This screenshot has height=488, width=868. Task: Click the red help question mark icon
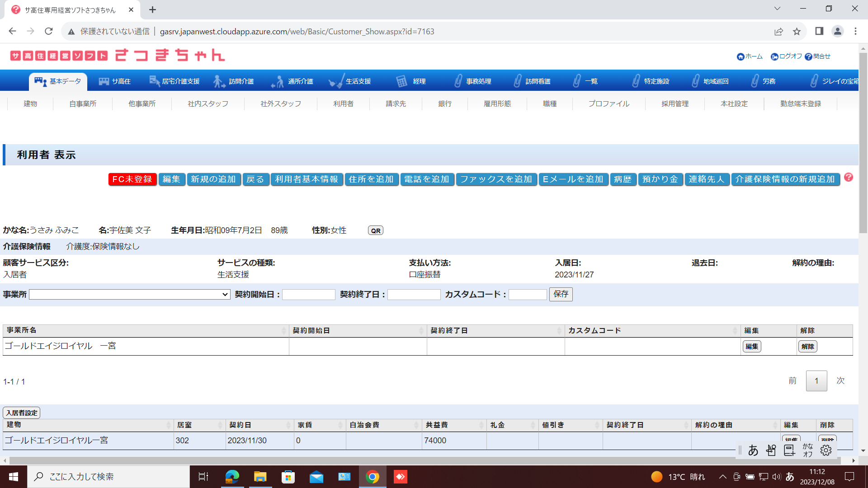click(x=849, y=178)
